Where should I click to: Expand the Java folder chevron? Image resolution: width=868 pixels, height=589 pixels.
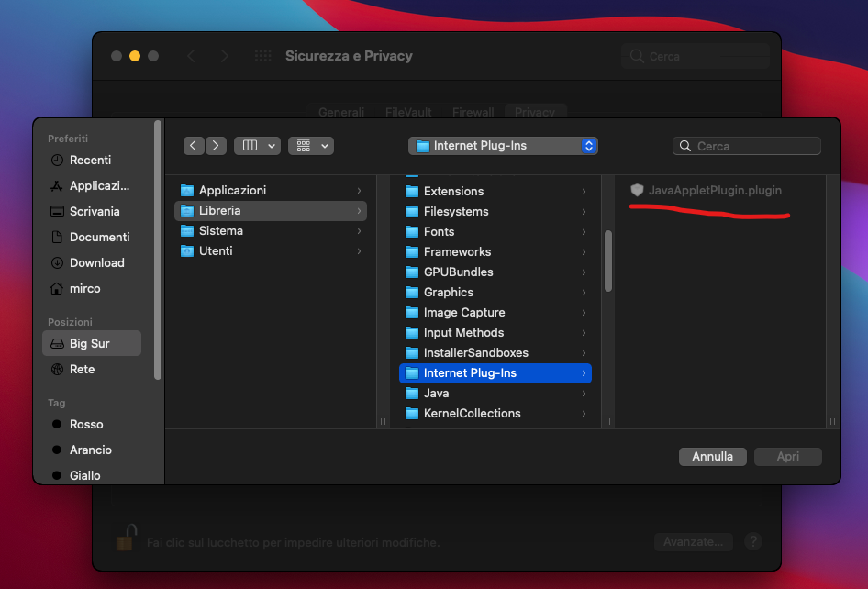coord(584,394)
